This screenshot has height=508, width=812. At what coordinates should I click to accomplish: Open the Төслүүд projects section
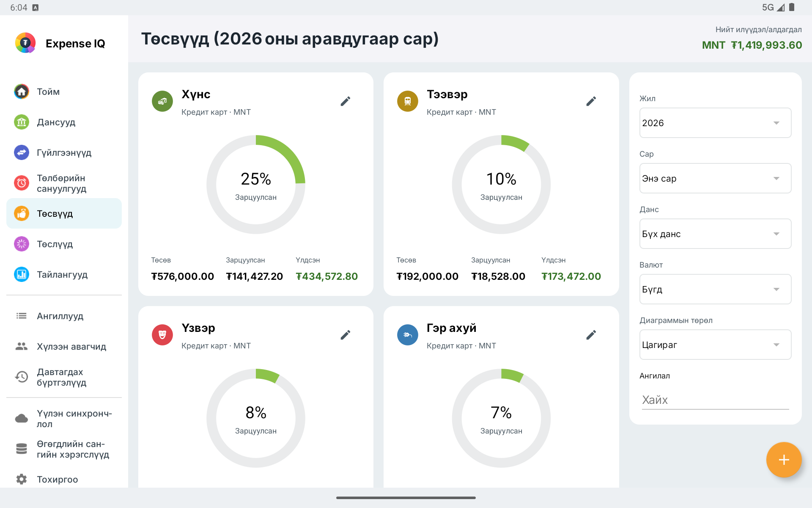pyautogui.click(x=64, y=244)
